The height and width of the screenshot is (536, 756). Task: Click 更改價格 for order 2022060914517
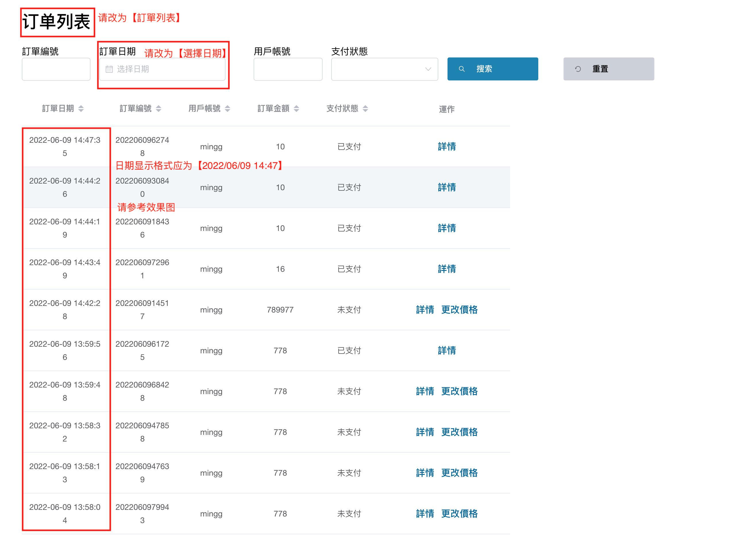(459, 310)
